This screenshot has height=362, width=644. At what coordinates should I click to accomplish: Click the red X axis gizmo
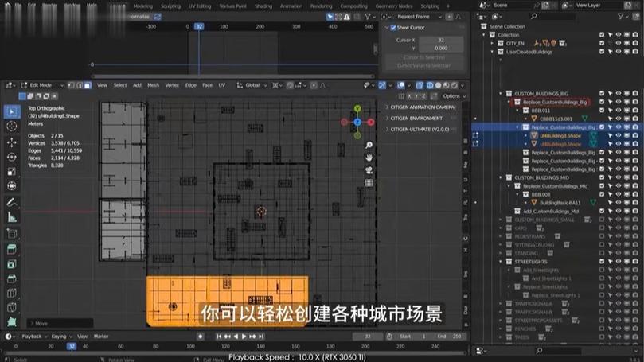[x=371, y=122]
